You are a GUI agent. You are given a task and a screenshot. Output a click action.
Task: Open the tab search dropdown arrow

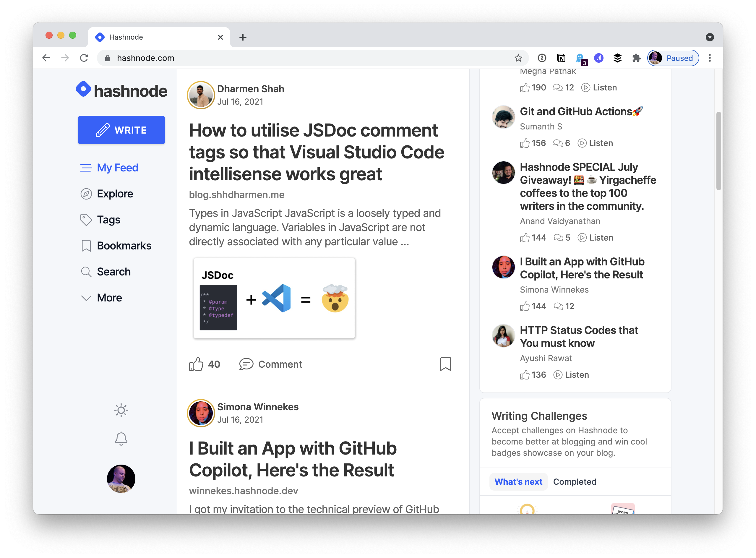(710, 37)
